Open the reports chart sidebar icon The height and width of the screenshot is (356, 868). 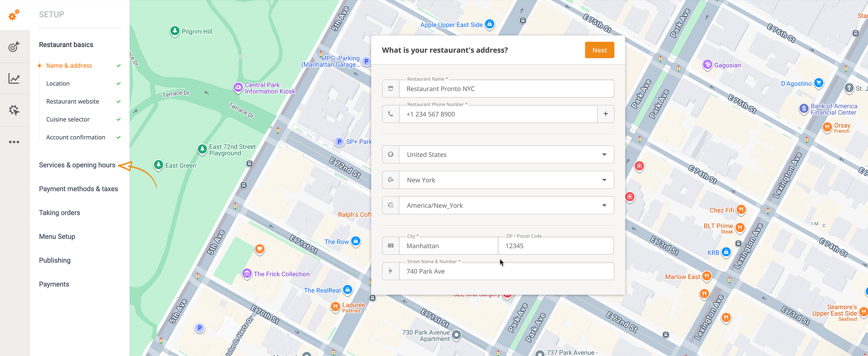pos(14,79)
